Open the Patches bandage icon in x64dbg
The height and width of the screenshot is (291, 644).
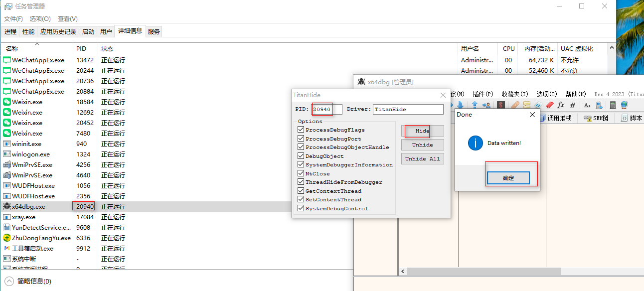(515, 105)
